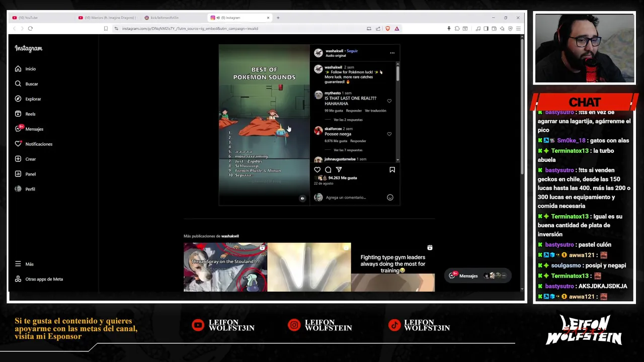Screen dimensions: 644x362
Task: Open the Mensajes sidebar icon with badge
Action: (x=18, y=129)
